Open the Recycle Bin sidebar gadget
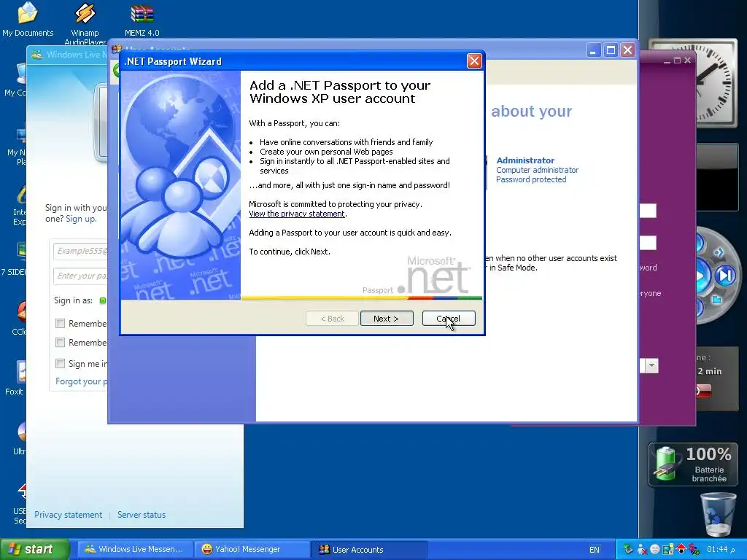 click(x=718, y=514)
